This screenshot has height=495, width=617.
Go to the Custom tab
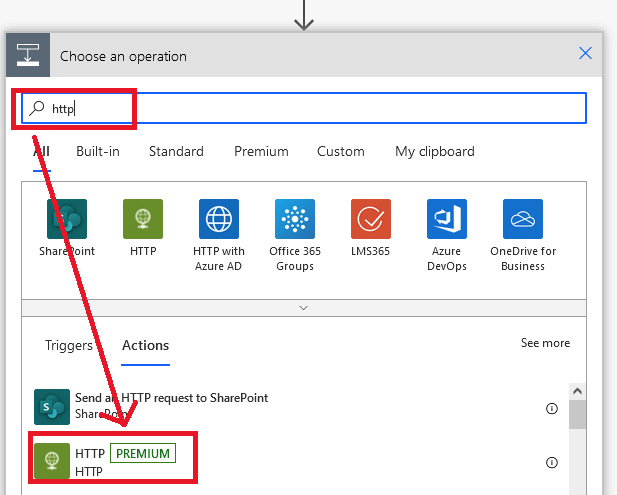click(341, 152)
